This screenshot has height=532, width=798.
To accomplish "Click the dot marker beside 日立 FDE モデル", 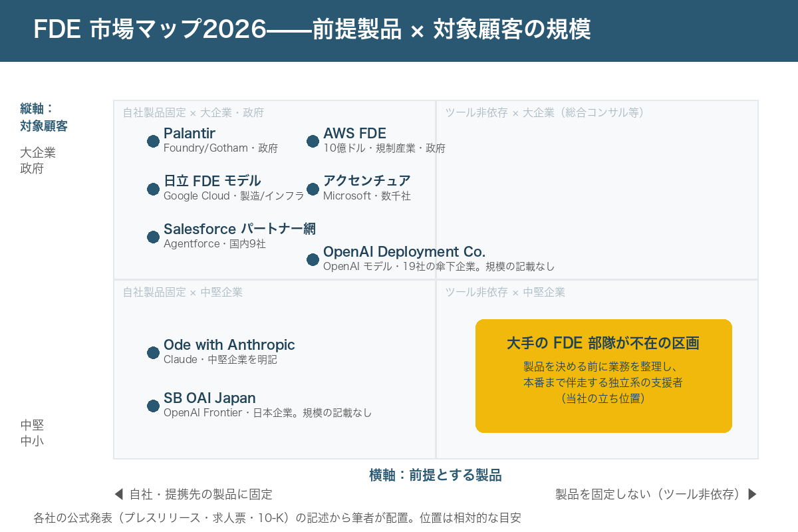I will tap(153, 189).
